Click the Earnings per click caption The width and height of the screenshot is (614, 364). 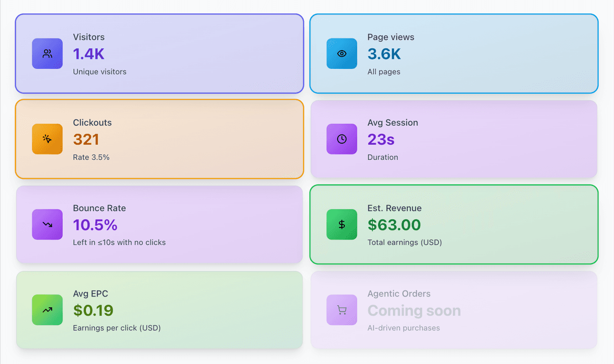coord(117,328)
